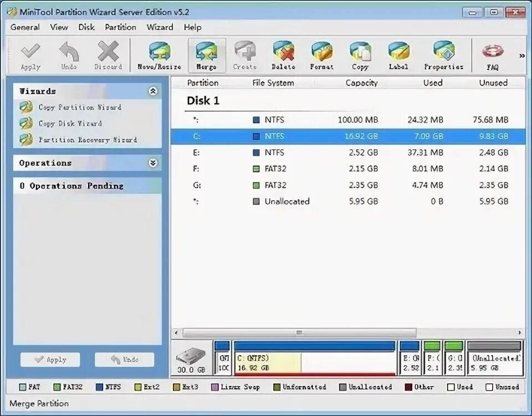Click the 0 Operations Pending header
The image size is (532, 416).
pyautogui.click(x=87, y=186)
